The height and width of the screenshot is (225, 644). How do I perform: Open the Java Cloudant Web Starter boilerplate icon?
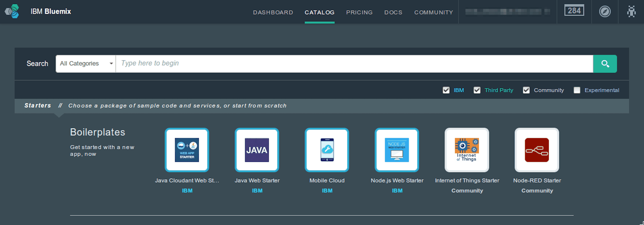click(x=187, y=150)
